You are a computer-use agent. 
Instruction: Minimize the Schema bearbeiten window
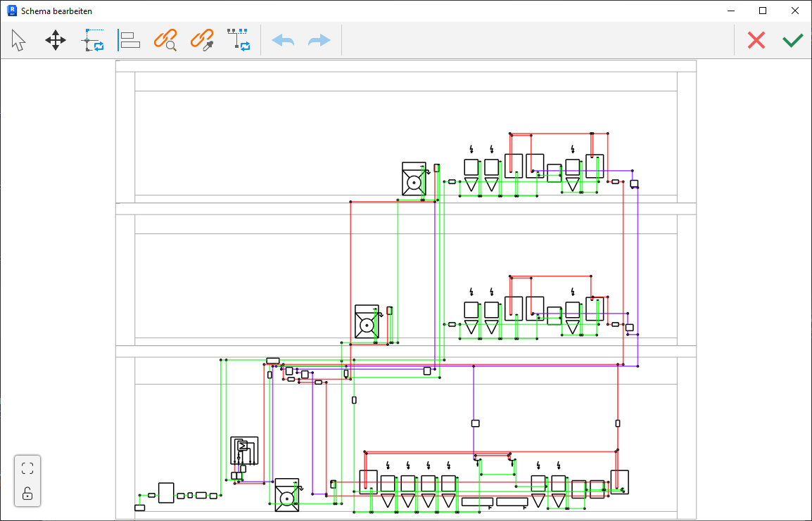[x=730, y=11]
